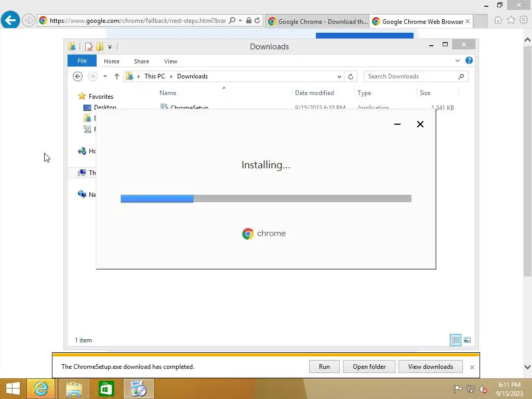Image resolution: width=532 pixels, height=399 pixels.
Task: Click the Downloads window title bar folder icon
Action: tap(72, 46)
